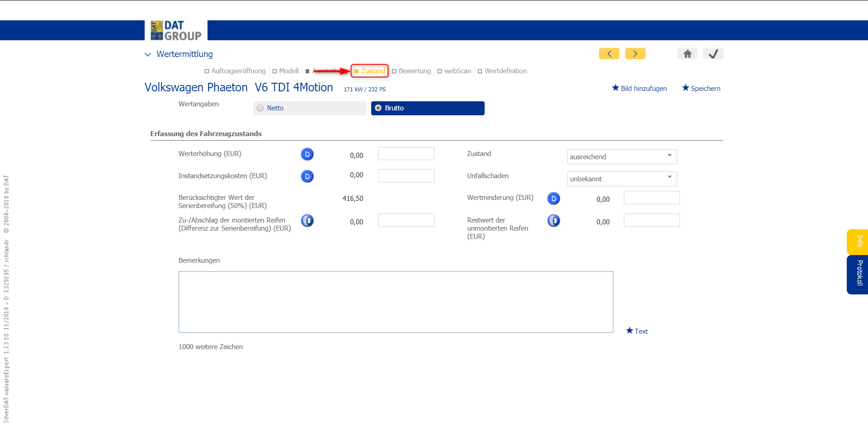Open the home icon button
This screenshot has height=426, width=868.
point(687,54)
